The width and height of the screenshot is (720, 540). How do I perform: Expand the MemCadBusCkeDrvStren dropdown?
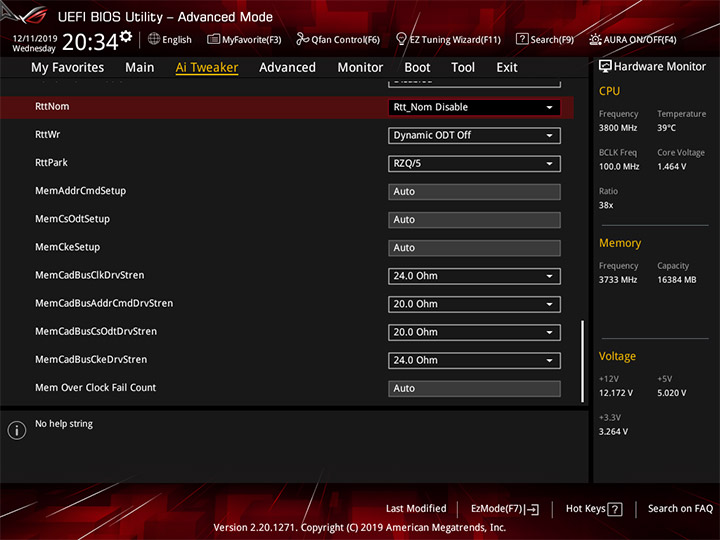tap(474, 360)
